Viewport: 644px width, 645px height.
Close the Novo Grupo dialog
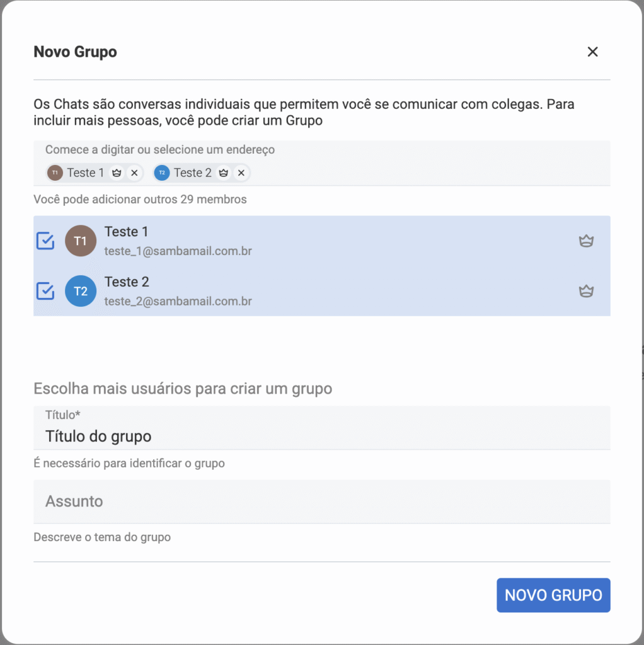pyautogui.click(x=592, y=52)
